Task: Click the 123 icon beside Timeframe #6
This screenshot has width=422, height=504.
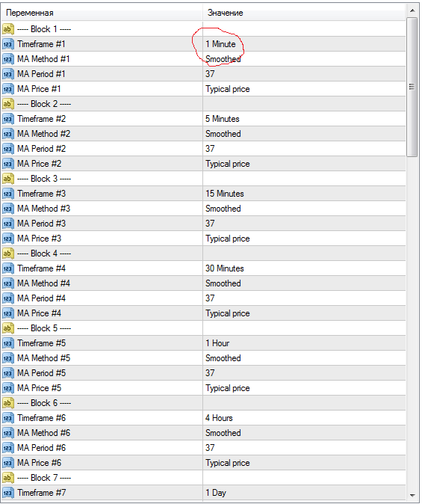Action: [8, 418]
